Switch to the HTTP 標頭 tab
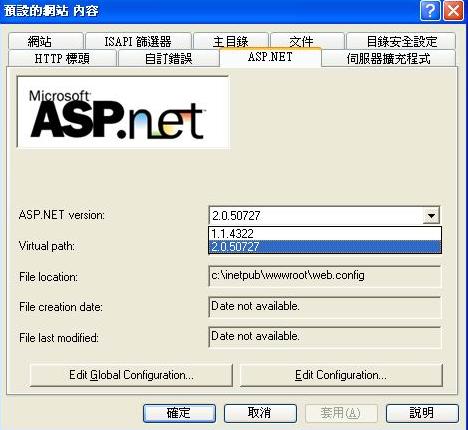468x430 pixels. (62, 58)
